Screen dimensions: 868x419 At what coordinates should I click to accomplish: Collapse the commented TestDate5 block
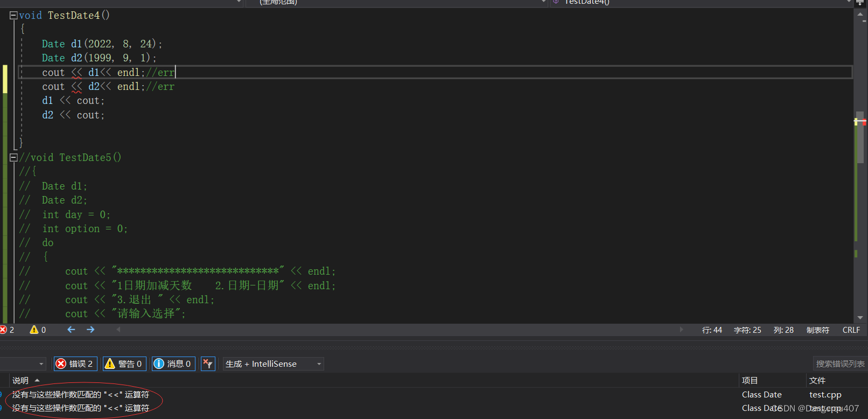click(x=13, y=158)
